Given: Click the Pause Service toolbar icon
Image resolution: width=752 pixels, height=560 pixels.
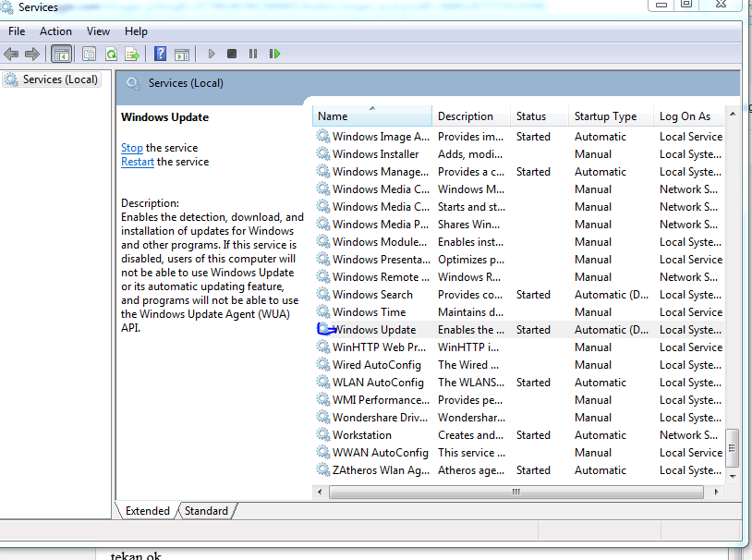Looking at the screenshot, I should pyautogui.click(x=253, y=54).
